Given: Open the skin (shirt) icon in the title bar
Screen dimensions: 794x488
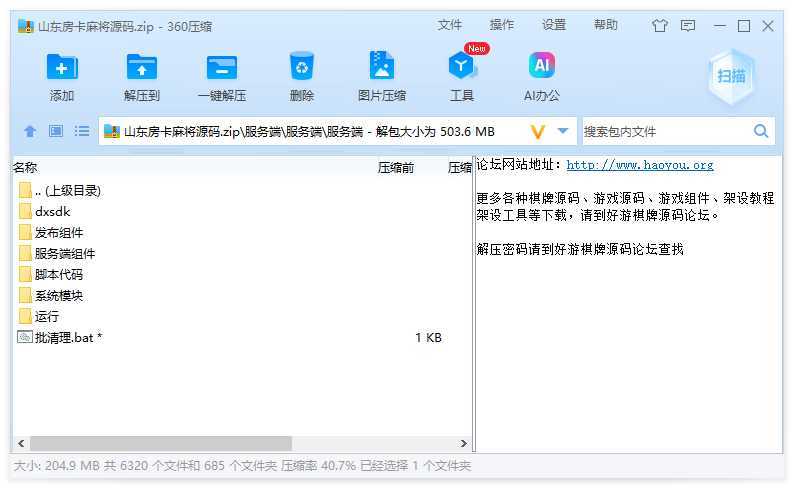Looking at the screenshot, I should 659,26.
